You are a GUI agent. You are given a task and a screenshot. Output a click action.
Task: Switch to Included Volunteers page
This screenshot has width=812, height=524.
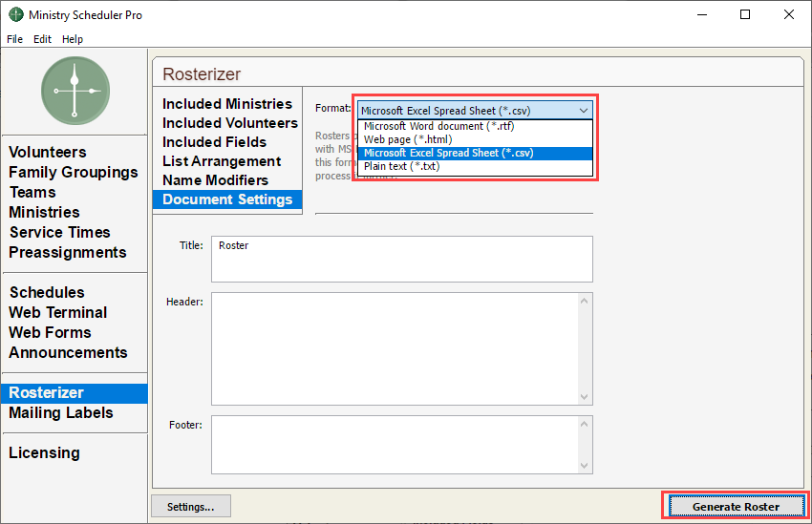click(230, 123)
